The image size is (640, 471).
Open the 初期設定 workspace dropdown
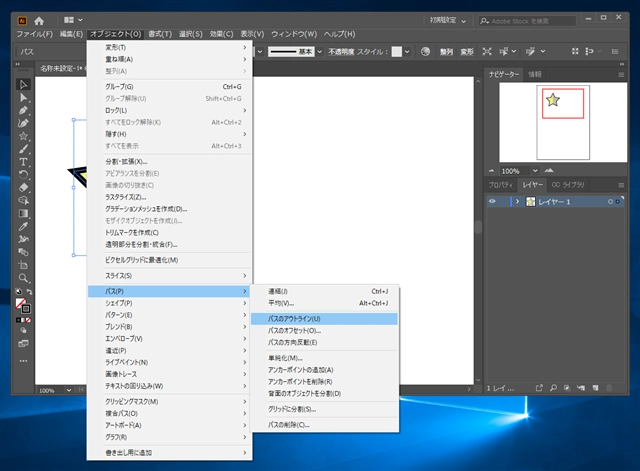448,20
